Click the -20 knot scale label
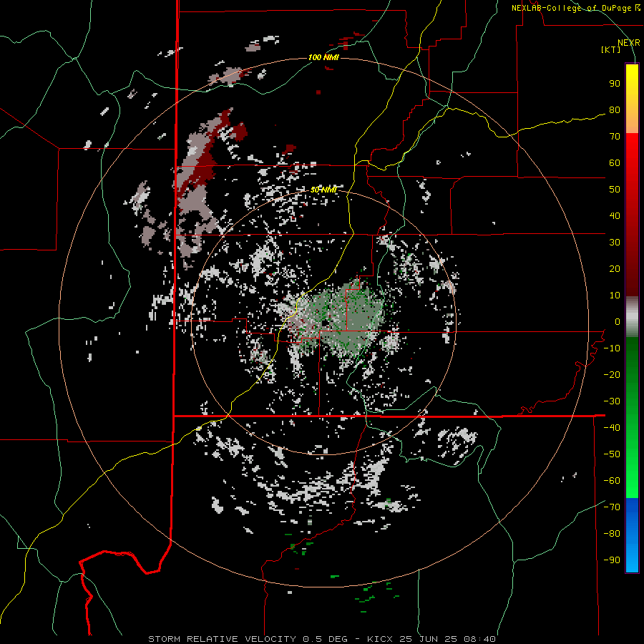The height and width of the screenshot is (644, 644). tap(612, 375)
